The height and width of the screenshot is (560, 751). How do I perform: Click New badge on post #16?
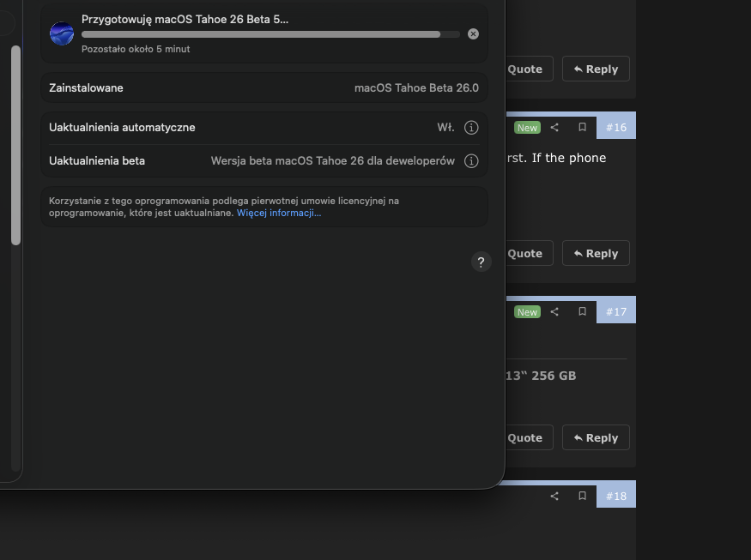527,127
